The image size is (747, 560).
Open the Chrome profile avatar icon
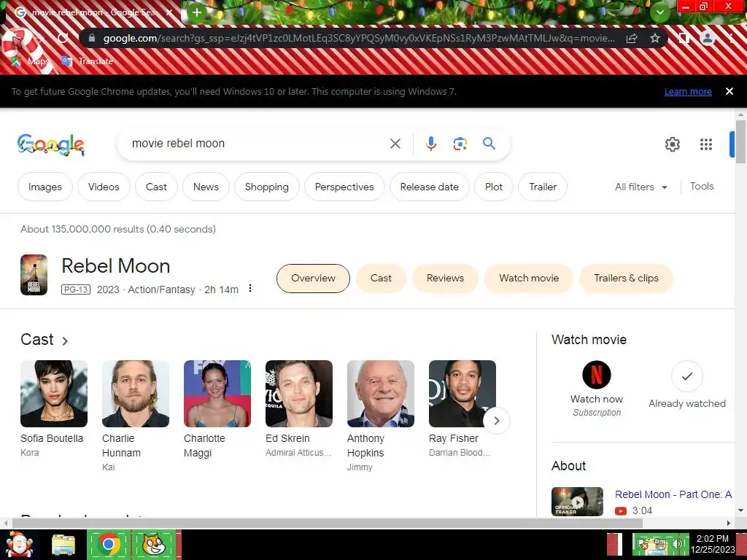coord(708,38)
